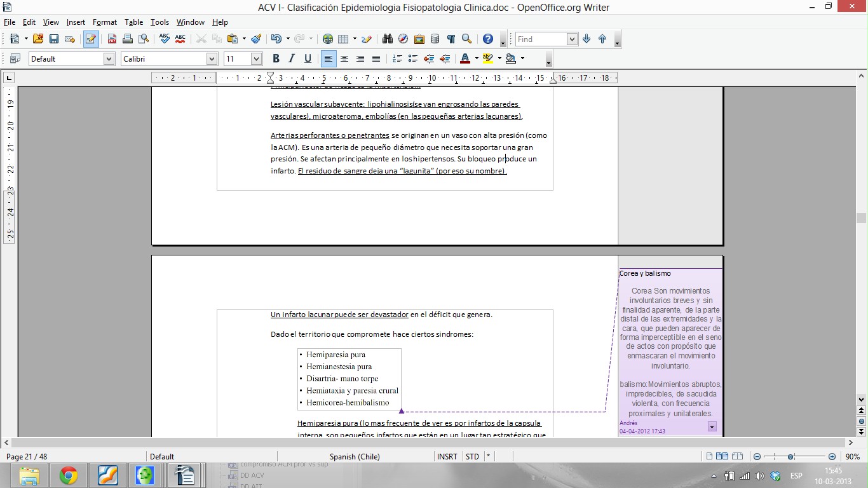This screenshot has width=868, height=488.
Task: Toggle Edit File mode
Action: [x=91, y=39]
